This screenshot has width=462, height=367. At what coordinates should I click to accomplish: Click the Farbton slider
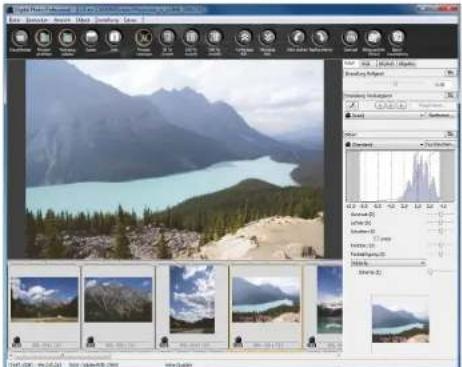[440, 245]
